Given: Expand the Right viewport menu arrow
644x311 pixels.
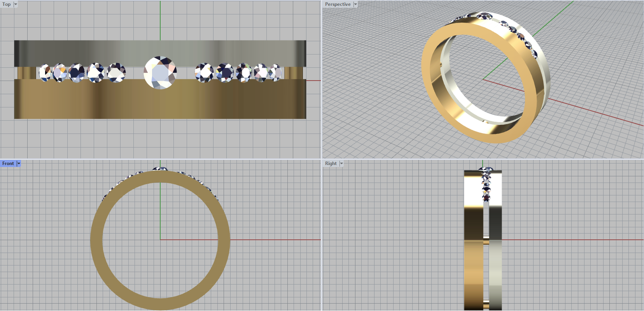Looking at the screenshot, I should point(341,164).
